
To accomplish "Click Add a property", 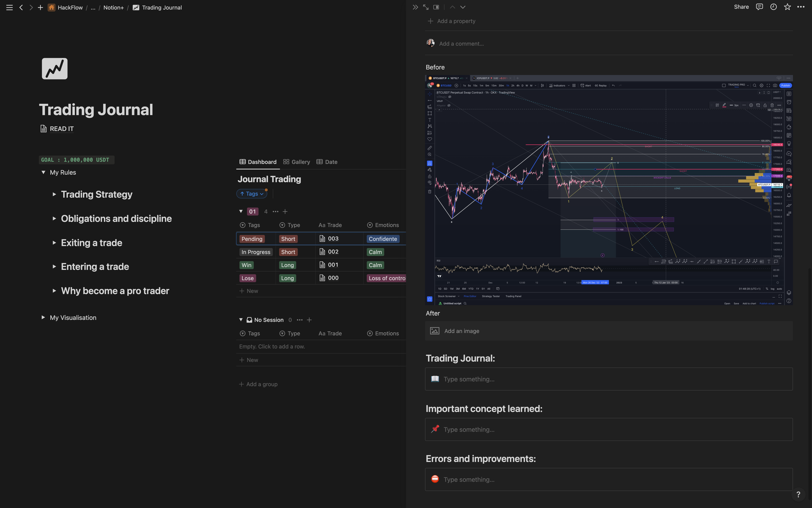I will (x=452, y=21).
